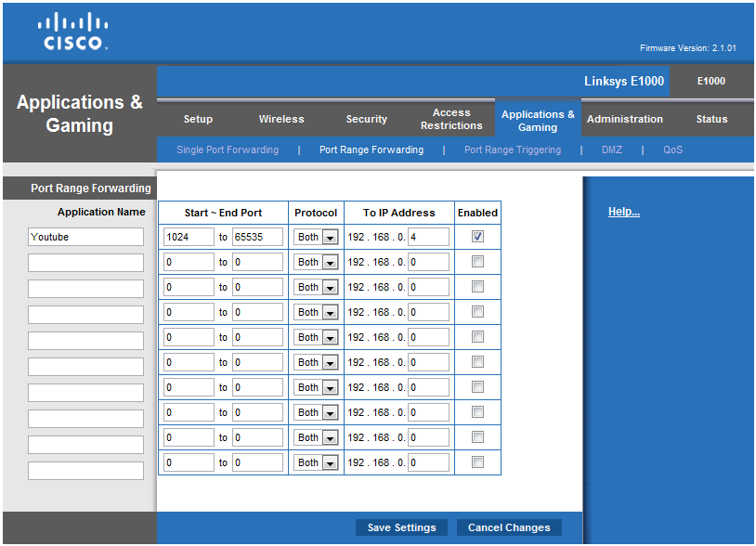Select Single Port Forwarding sub-tab

pos(228,149)
